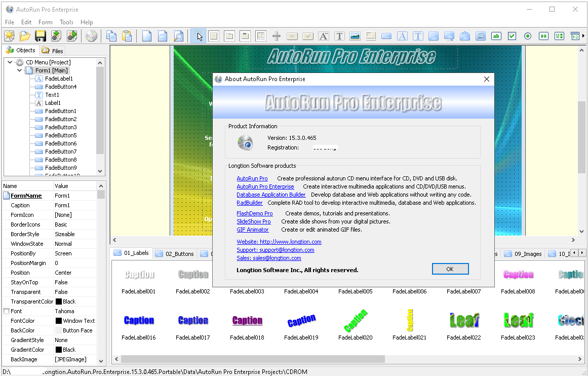Click the Burn CD disc icon

coord(91,36)
